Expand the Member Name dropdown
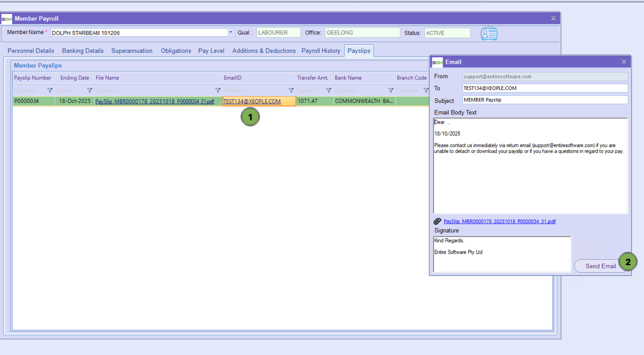This screenshot has height=355, width=644. [231, 33]
